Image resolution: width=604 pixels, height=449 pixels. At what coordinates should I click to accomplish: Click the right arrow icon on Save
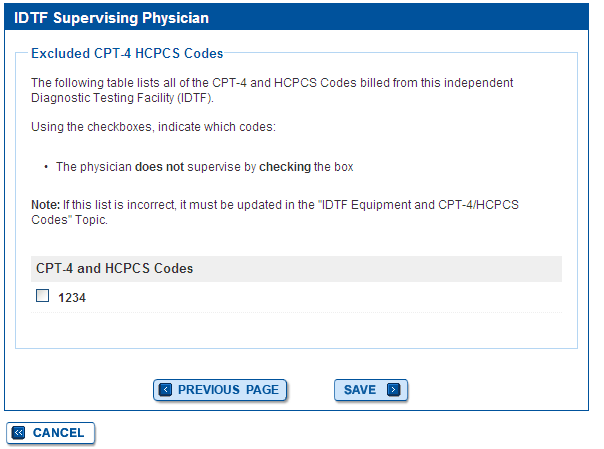coord(393,390)
